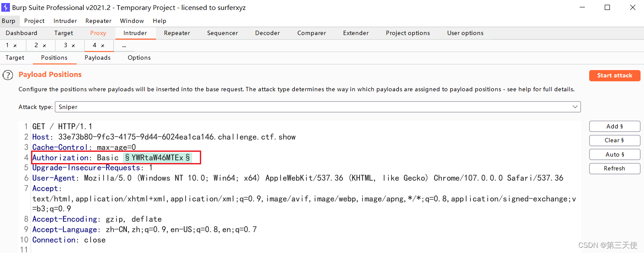
Task: Open the Payloads sub-tab
Action: click(x=98, y=58)
